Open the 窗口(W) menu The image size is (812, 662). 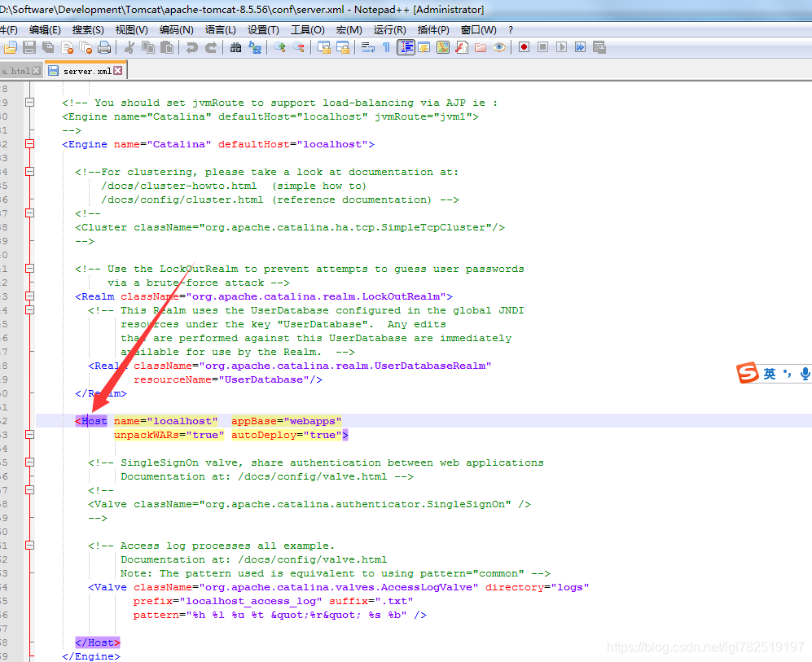(x=479, y=30)
